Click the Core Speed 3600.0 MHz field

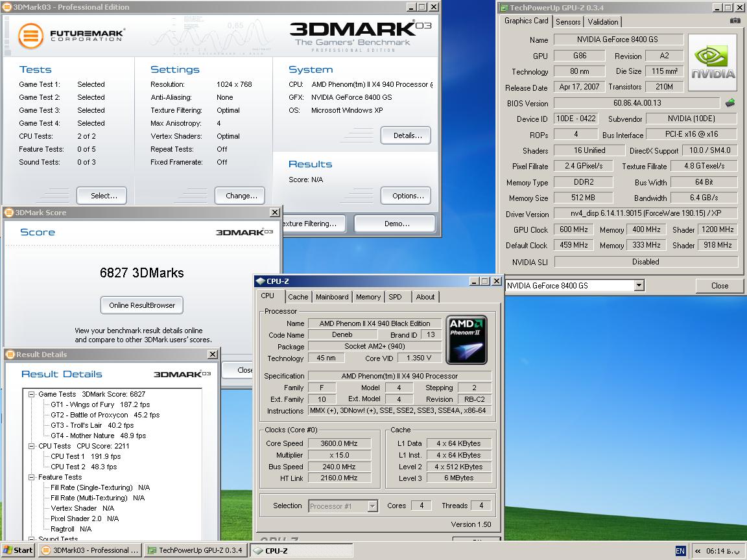coord(339,443)
